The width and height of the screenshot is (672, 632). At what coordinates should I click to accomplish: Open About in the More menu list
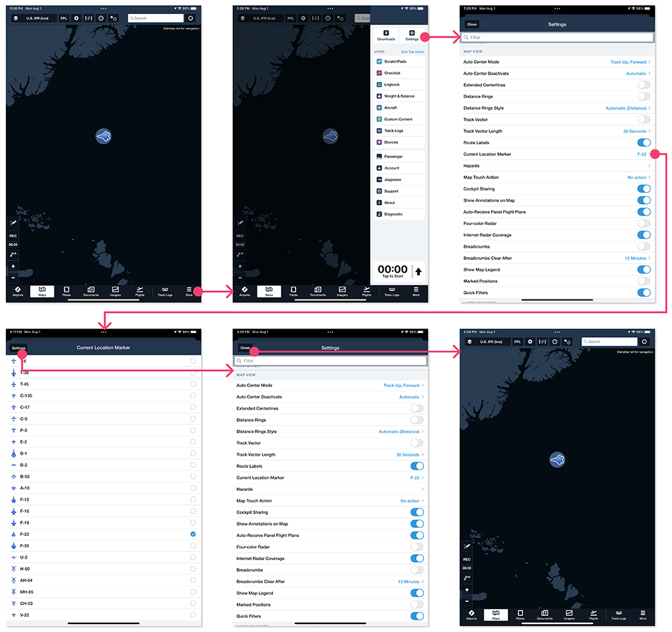pos(399,203)
